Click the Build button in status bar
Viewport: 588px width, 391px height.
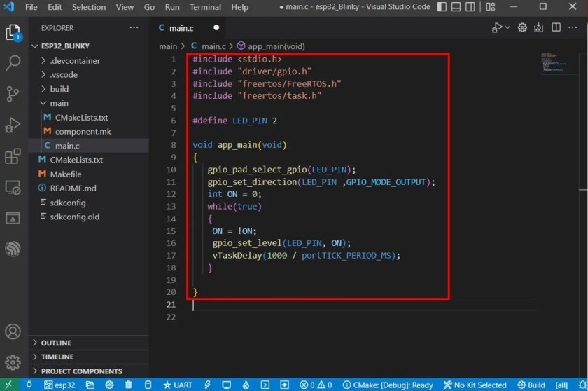(531, 385)
